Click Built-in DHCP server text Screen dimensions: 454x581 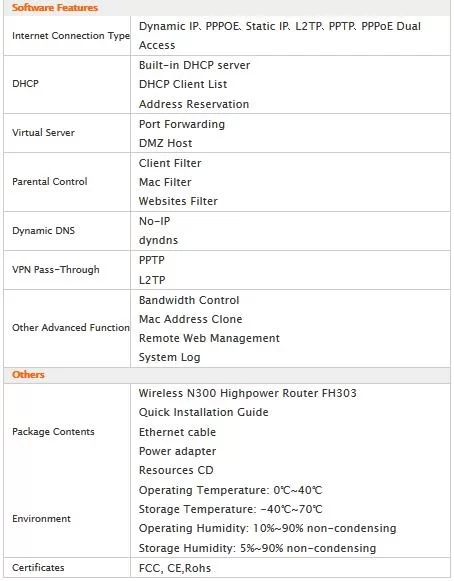[x=194, y=65]
